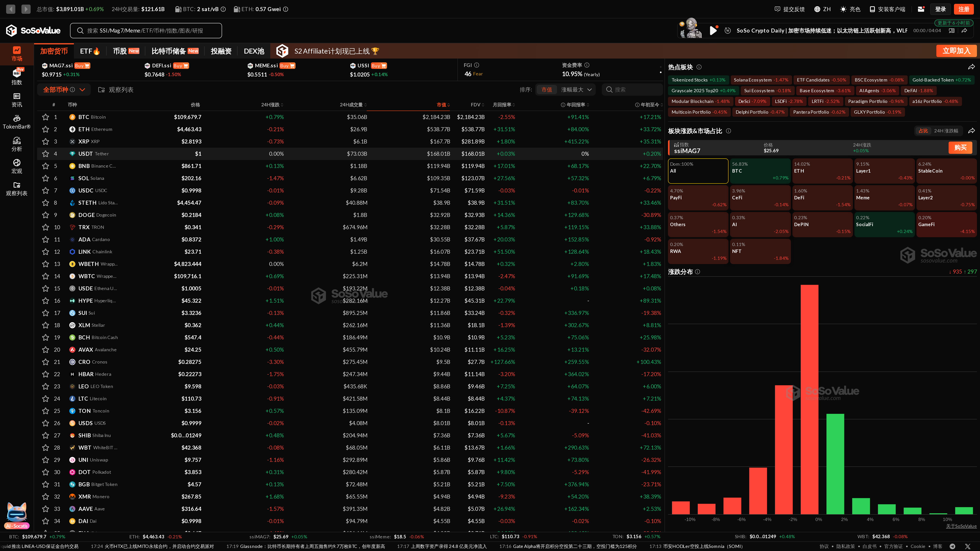Share the 板块涨跌&市场占比 panel
The width and height of the screenshot is (980, 551).
(971, 131)
